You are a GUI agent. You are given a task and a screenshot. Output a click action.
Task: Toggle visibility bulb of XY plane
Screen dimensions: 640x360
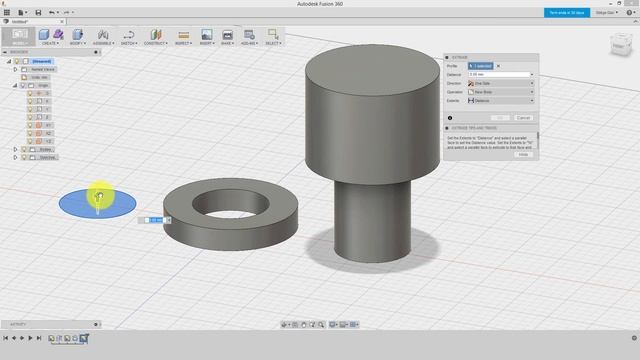(30, 125)
